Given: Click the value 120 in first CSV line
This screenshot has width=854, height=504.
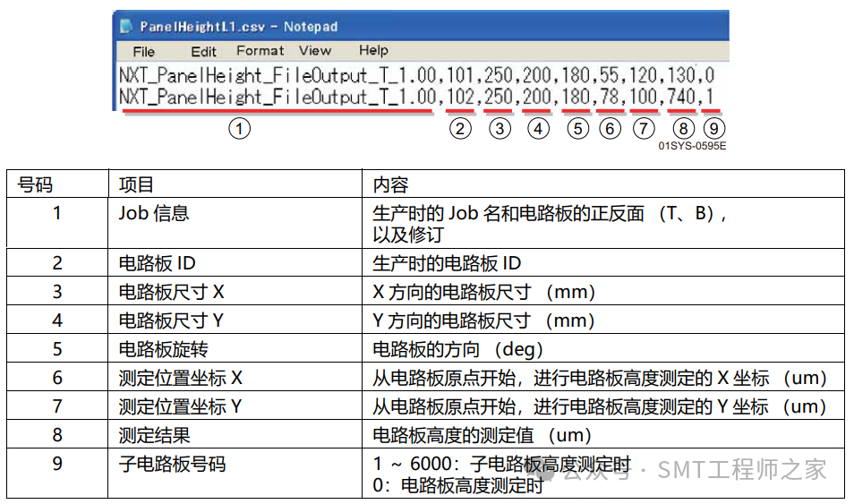Looking at the screenshot, I should point(644,74).
